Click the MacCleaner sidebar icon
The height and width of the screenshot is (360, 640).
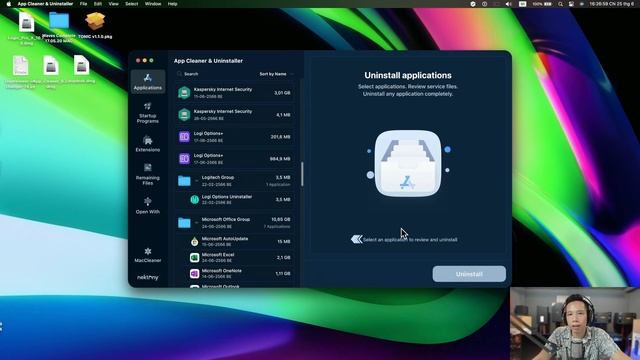pyautogui.click(x=148, y=255)
